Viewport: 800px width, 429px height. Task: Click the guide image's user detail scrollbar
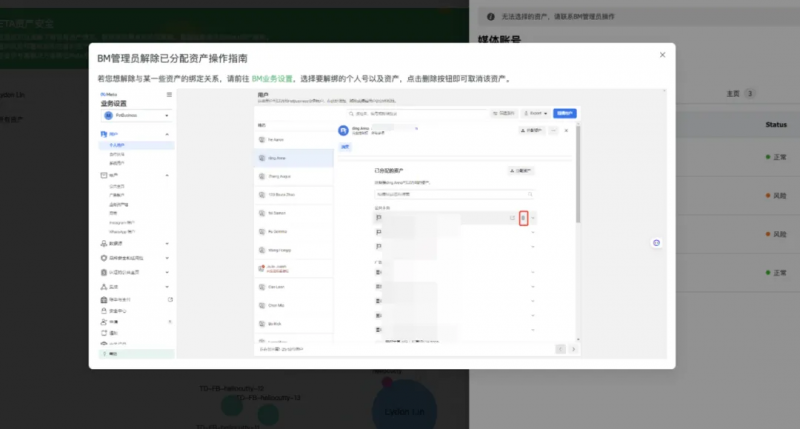click(578, 174)
